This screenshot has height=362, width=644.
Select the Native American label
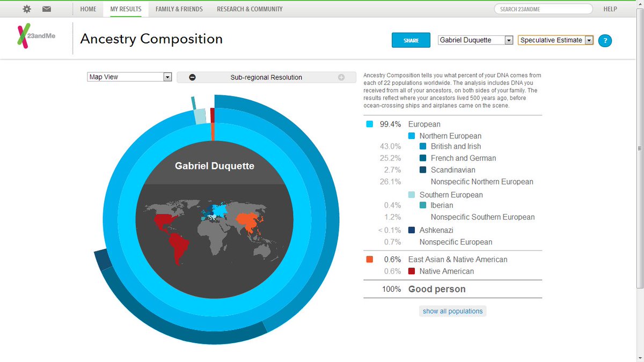click(x=447, y=271)
